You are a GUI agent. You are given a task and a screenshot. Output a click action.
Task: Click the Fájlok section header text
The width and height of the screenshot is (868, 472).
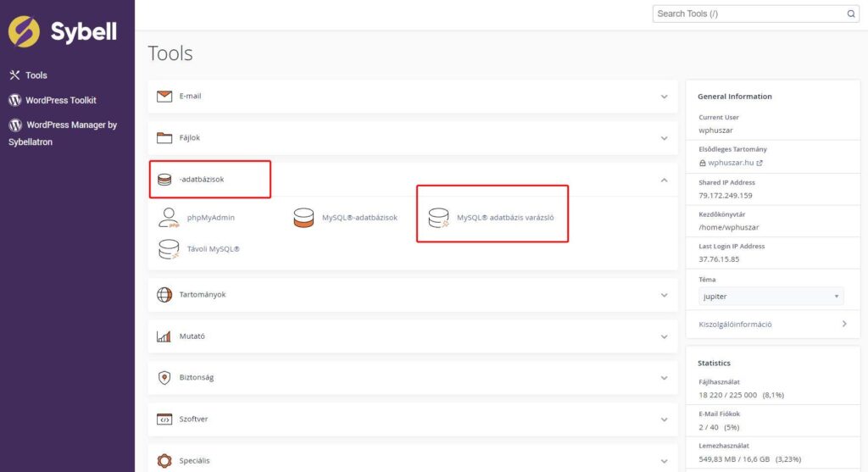(x=189, y=138)
